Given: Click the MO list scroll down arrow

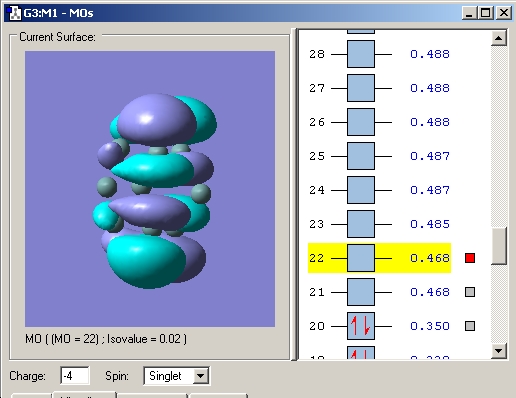Looking at the screenshot, I should [x=499, y=351].
